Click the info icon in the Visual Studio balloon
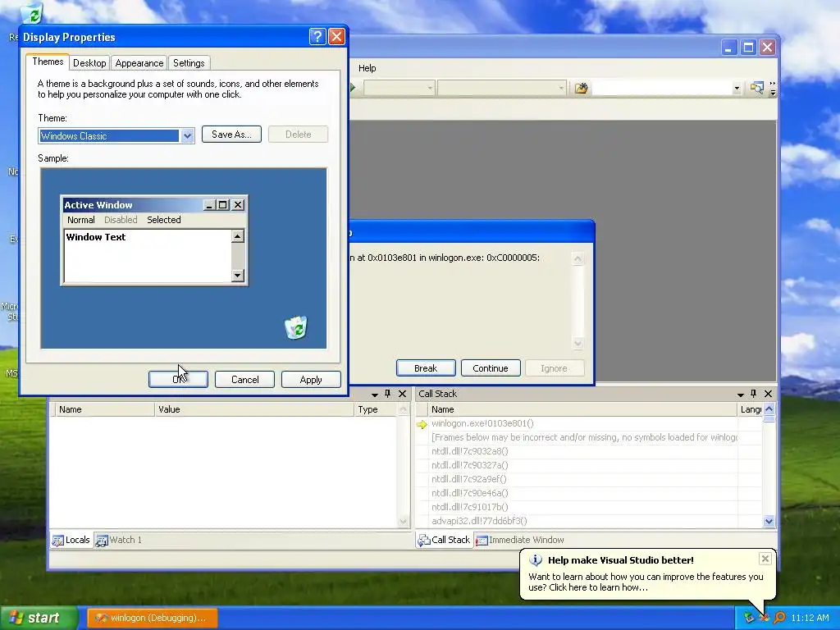Image resolution: width=840 pixels, height=630 pixels. 535,559
